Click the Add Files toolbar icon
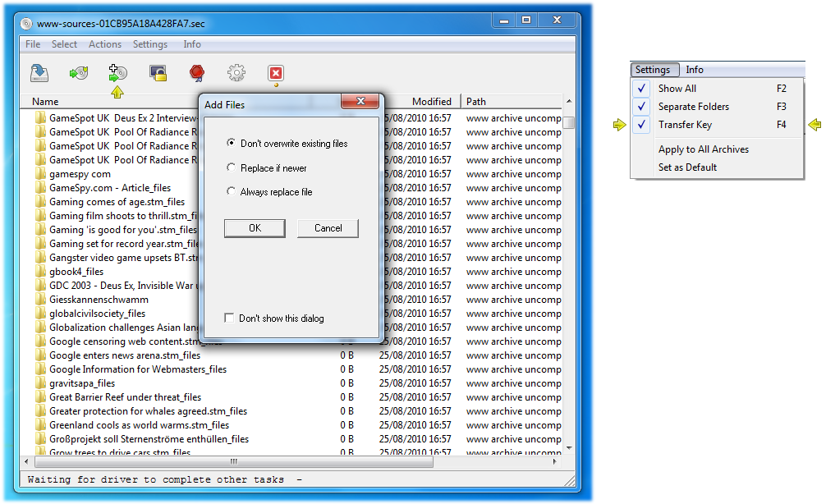This screenshot has height=504, width=826. pyautogui.click(x=117, y=72)
